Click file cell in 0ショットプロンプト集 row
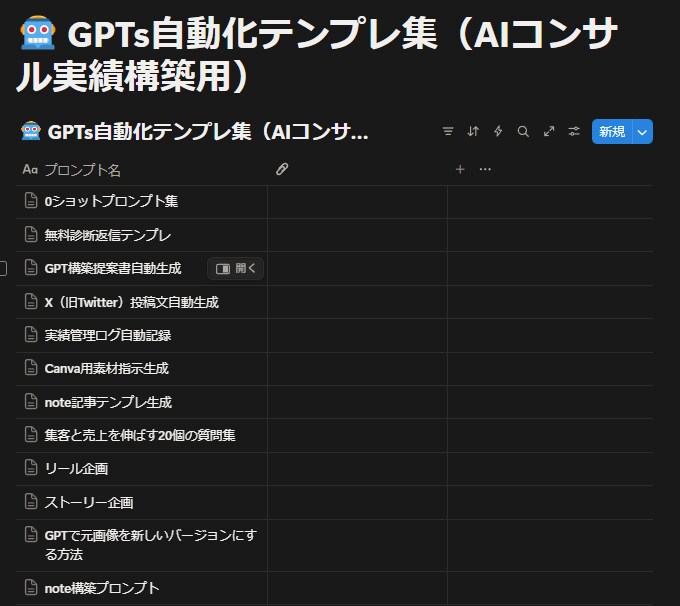Viewport: 680px width, 606px height. coord(357,202)
